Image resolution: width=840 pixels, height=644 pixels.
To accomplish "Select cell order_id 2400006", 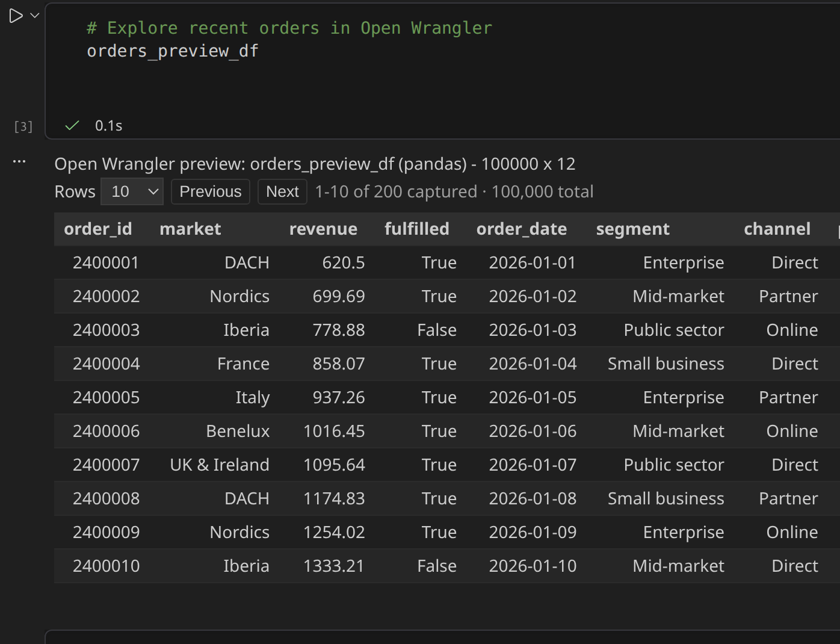I will click(106, 431).
